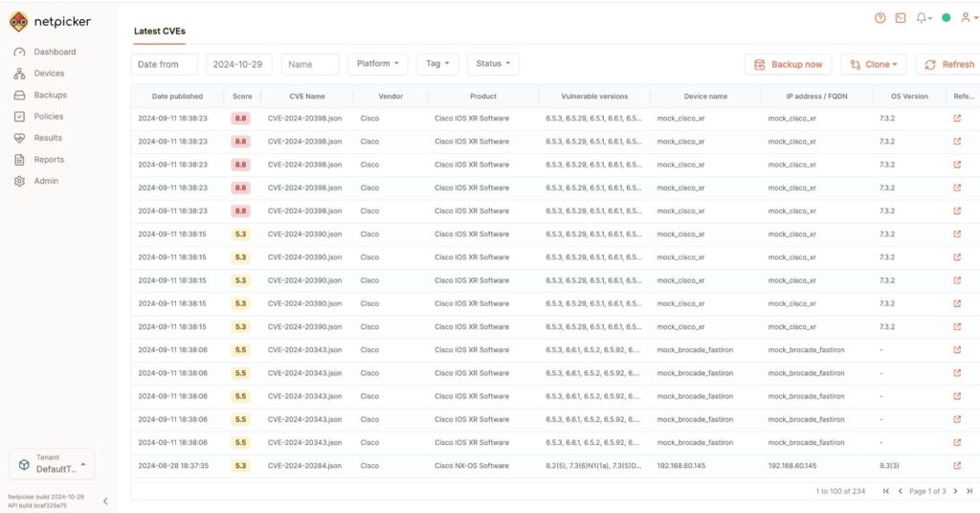Screen dimensions: 980x513
Task: Open the terminal console icon in header
Action: (x=901, y=17)
